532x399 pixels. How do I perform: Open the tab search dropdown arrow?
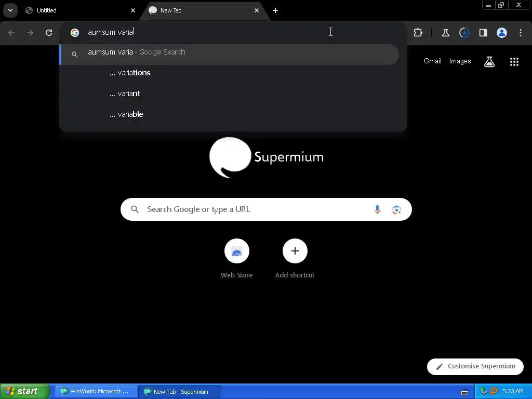(x=10, y=10)
